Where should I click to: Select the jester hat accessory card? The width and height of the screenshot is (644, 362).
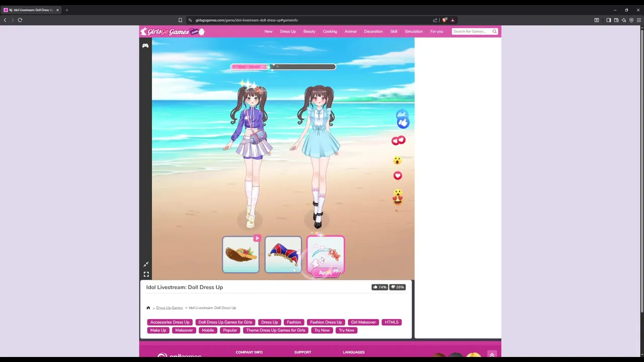point(283,254)
